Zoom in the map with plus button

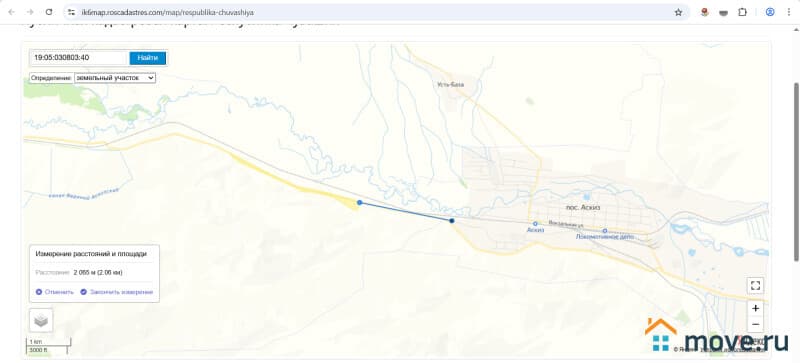click(755, 308)
